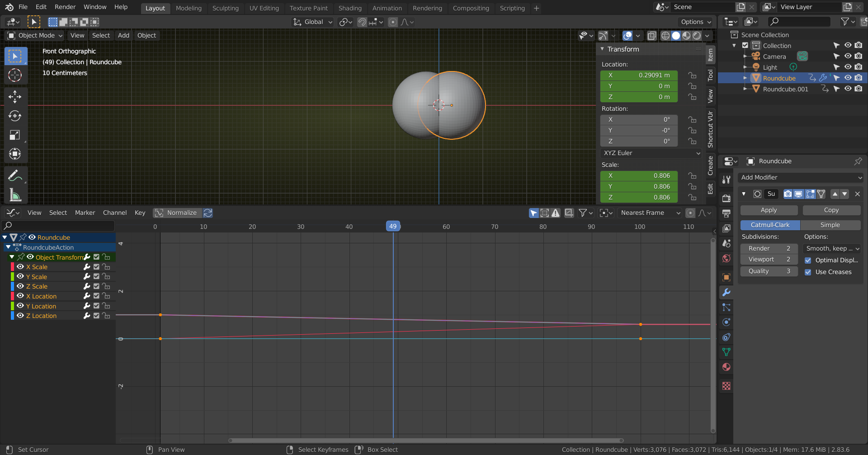Select the Move tool in viewport toolbar

[x=15, y=96]
